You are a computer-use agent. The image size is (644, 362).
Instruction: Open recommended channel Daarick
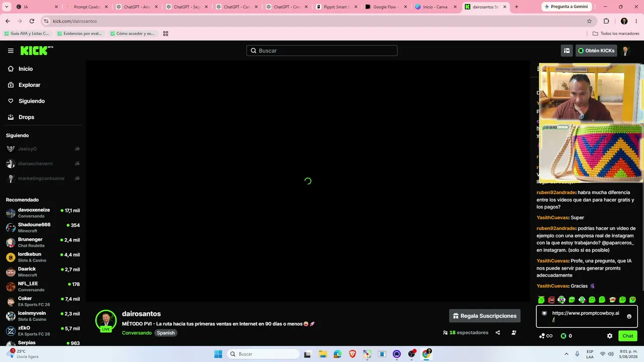(43, 271)
